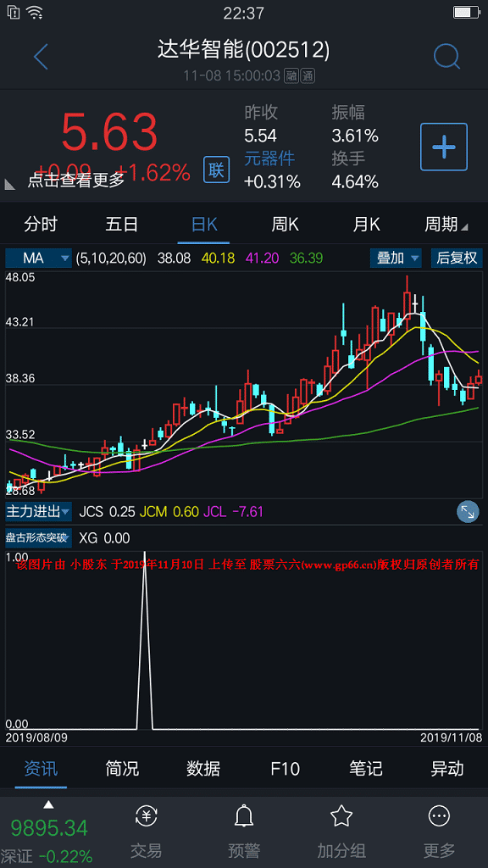Tap the back arrow icon
This screenshot has width=488, height=868.
click(x=41, y=57)
